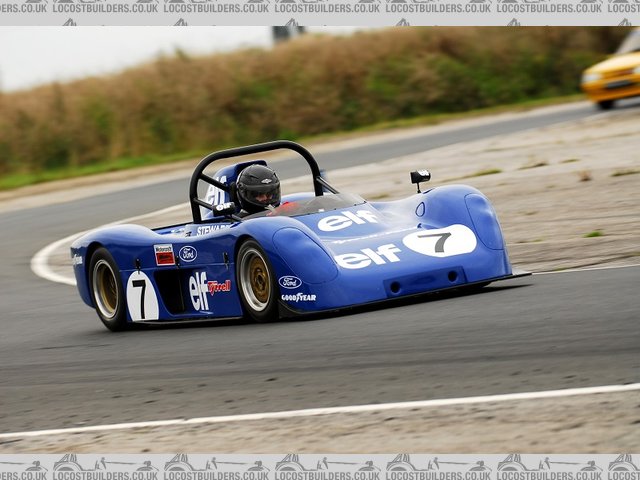This screenshot has width=640, height=480.
Task: Click the large elf lettering on the nose
Action: pyautogui.click(x=368, y=257)
